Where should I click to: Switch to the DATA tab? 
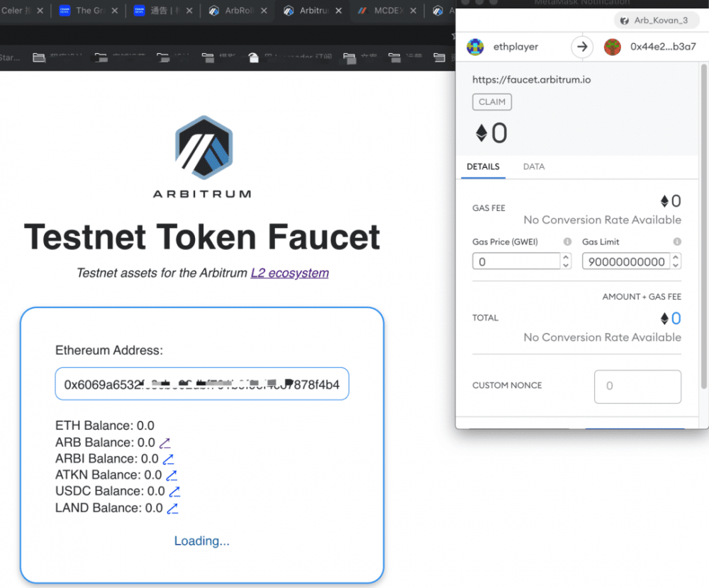coord(533,166)
